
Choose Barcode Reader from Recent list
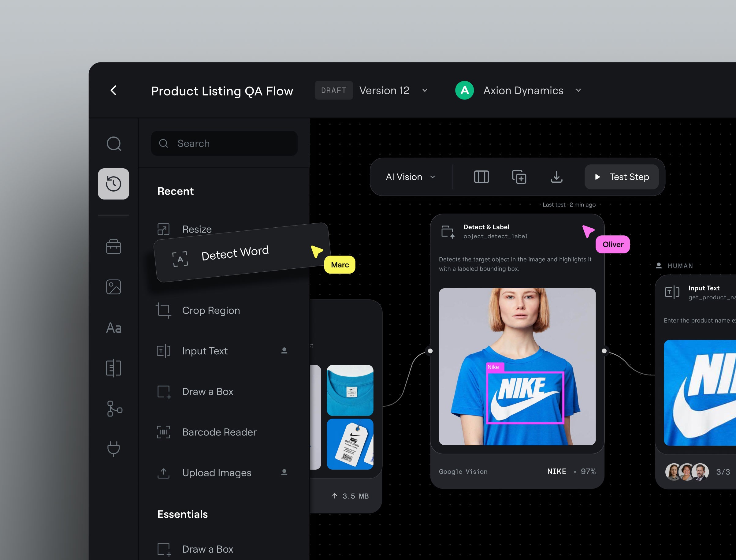(219, 432)
